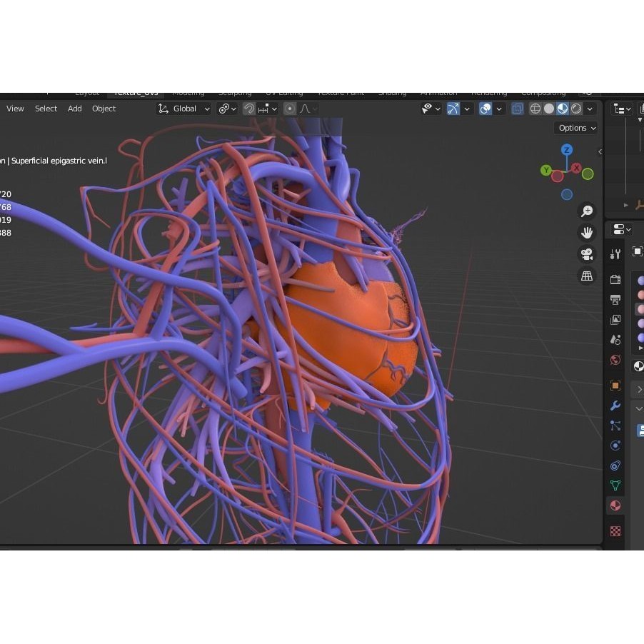Switch to the Shading workspace tab
Image resolution: width=644 pixels, height=644 pixels.
point(392,92)
